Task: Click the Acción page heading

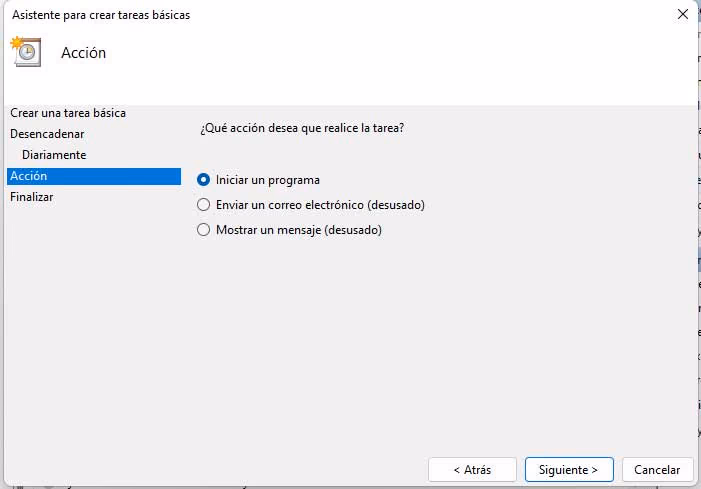Action: point(84,53)
